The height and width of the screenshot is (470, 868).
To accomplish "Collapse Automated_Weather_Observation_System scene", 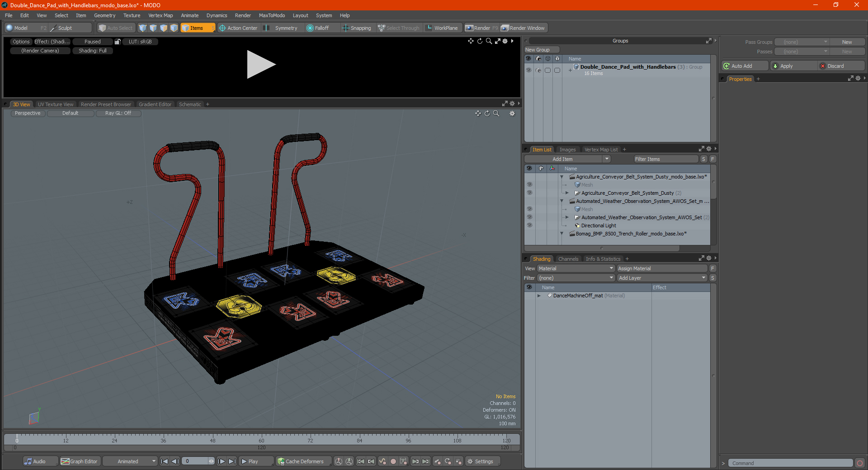I will [x=562, y=201].
